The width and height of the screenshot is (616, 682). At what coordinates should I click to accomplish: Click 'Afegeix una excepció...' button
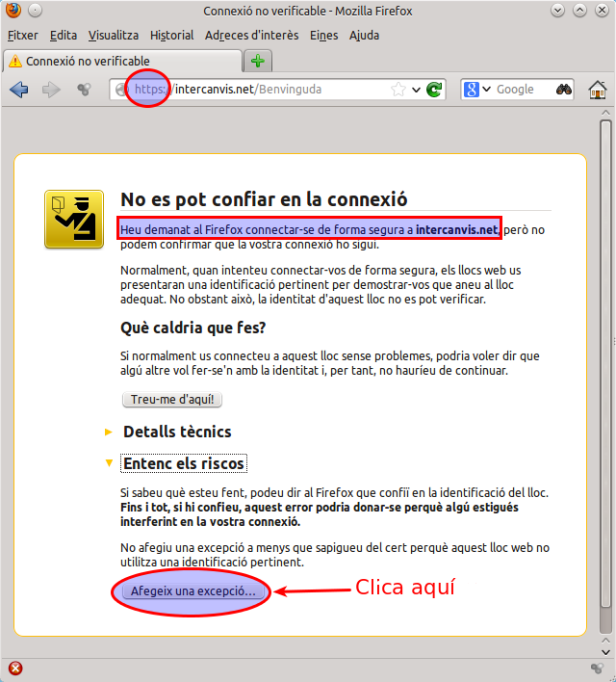tap(193, 591)
